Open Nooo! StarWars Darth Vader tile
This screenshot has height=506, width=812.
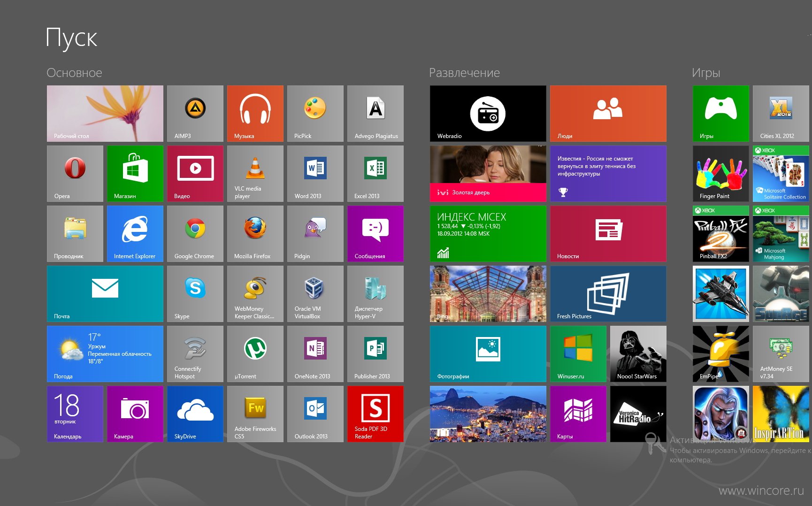(x=638, y=354)
